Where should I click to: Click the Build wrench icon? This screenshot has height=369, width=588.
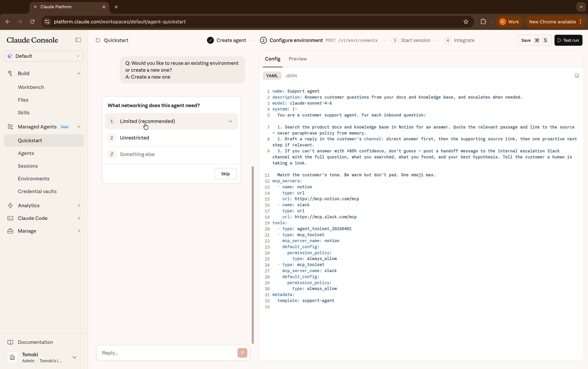[x=10, y=73]
